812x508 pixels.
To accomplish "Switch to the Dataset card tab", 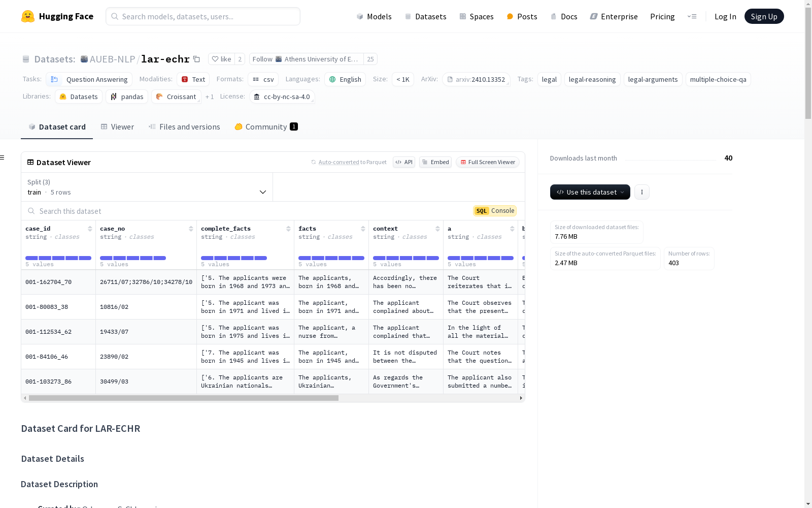I will pos(57,127).
